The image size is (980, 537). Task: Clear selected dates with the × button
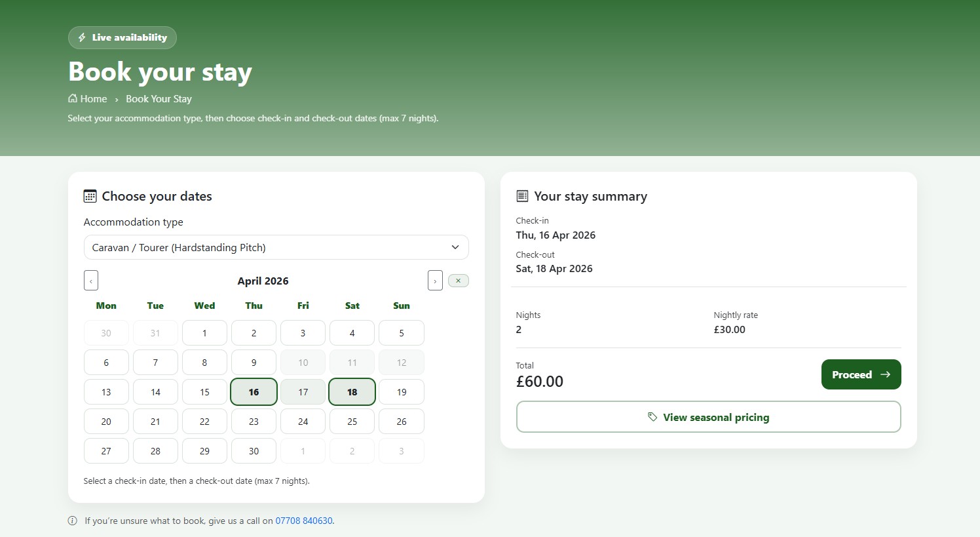click(458, 280)
